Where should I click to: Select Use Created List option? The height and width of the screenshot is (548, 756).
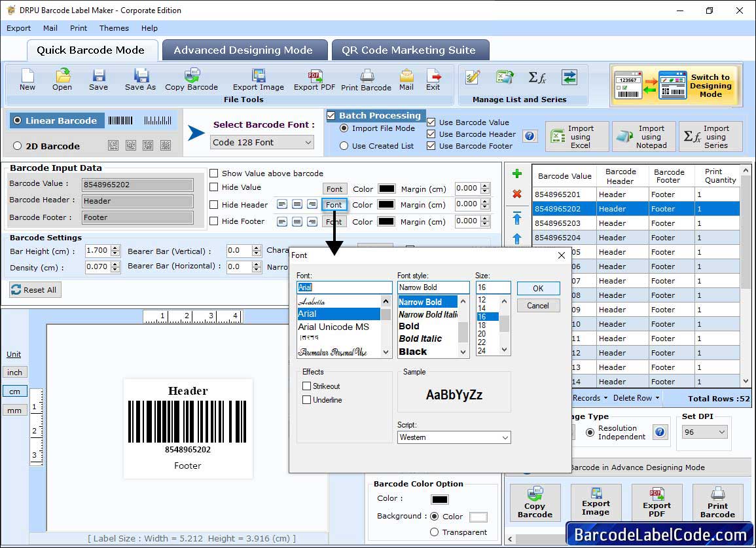344,146
